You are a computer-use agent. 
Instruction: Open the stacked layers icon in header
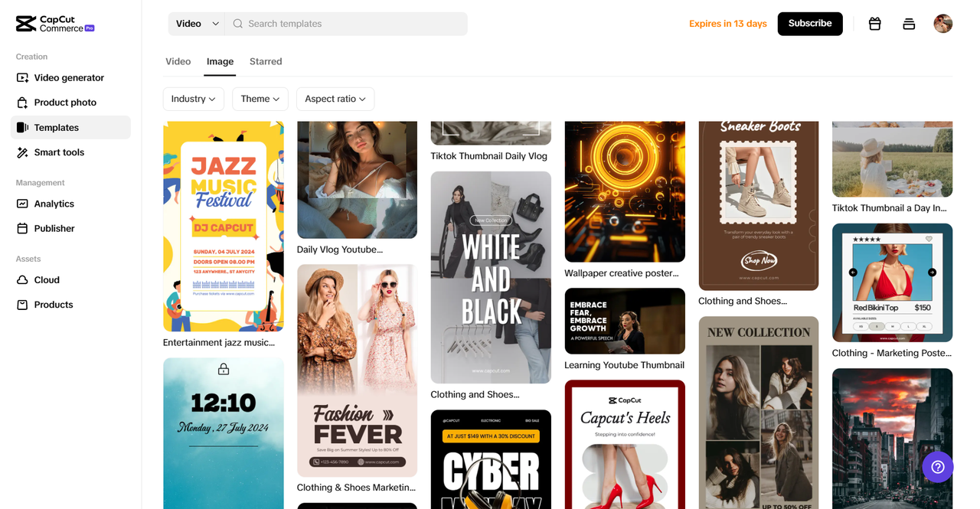pos(909,24)
